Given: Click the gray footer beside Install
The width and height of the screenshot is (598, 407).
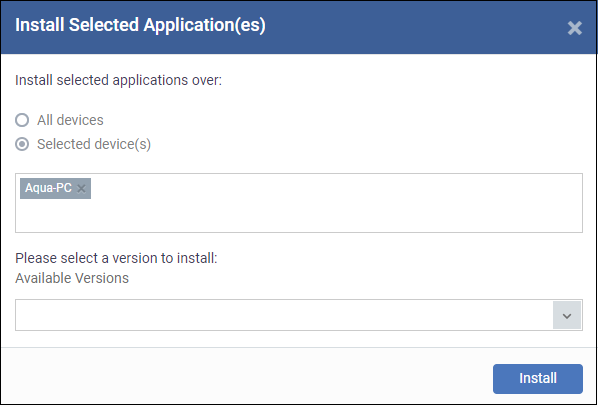Looking at the screenshot, I should tap(246, 376).
